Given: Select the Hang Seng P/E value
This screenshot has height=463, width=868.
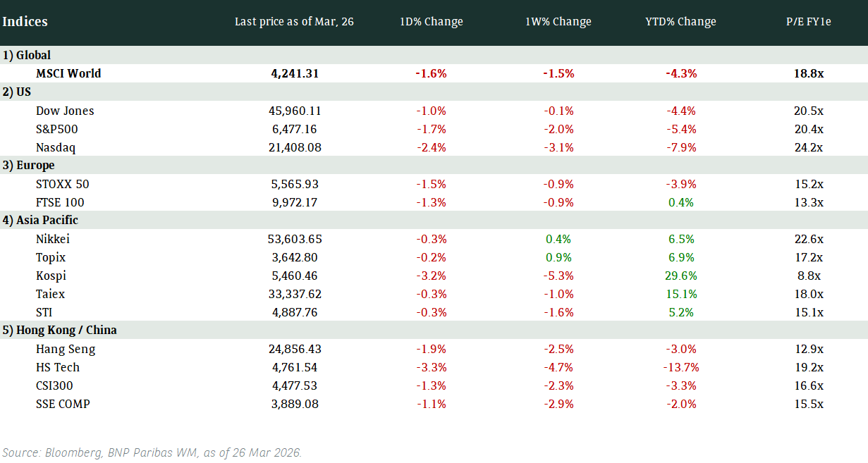Looking at the screenshot, I should click(809, 349).
